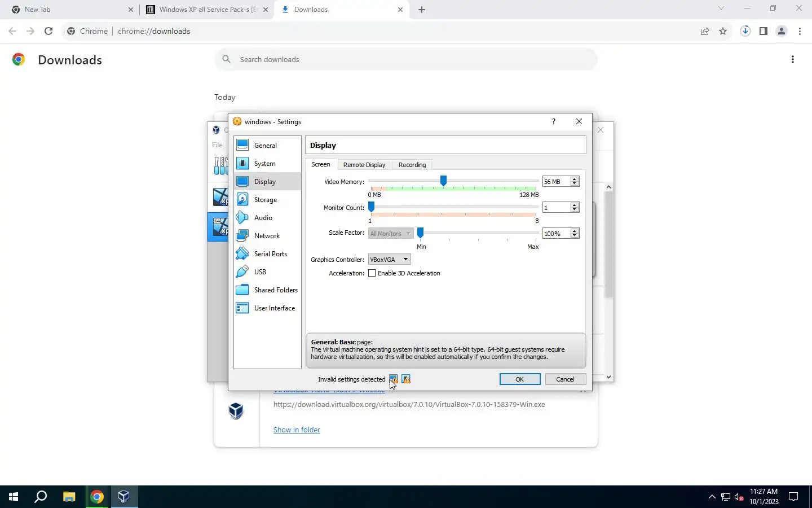Click the Chrome address bar
The image size is (812, 508).
378,31
